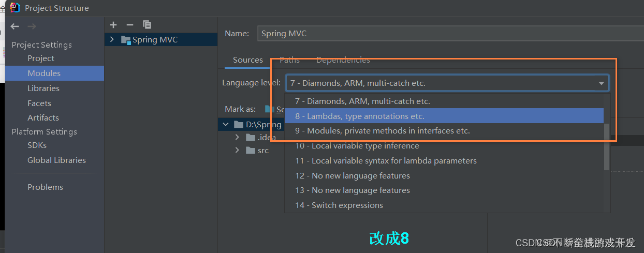Remove selected module with minus icon
This screenshot has height=253, width=644.
click(x=130, y=24)
